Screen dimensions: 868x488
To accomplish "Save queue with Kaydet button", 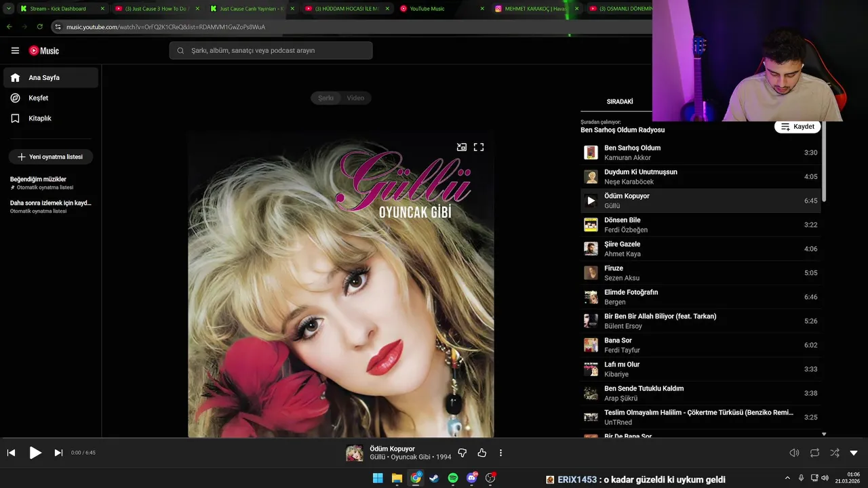I will coord(797,127).
